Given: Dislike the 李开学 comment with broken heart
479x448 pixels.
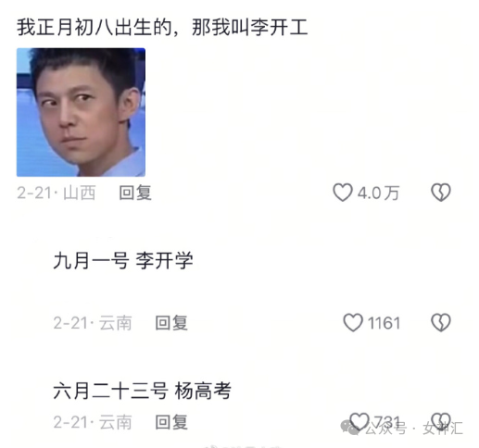Looking at the screenshot, I should [x=441, y=323].
